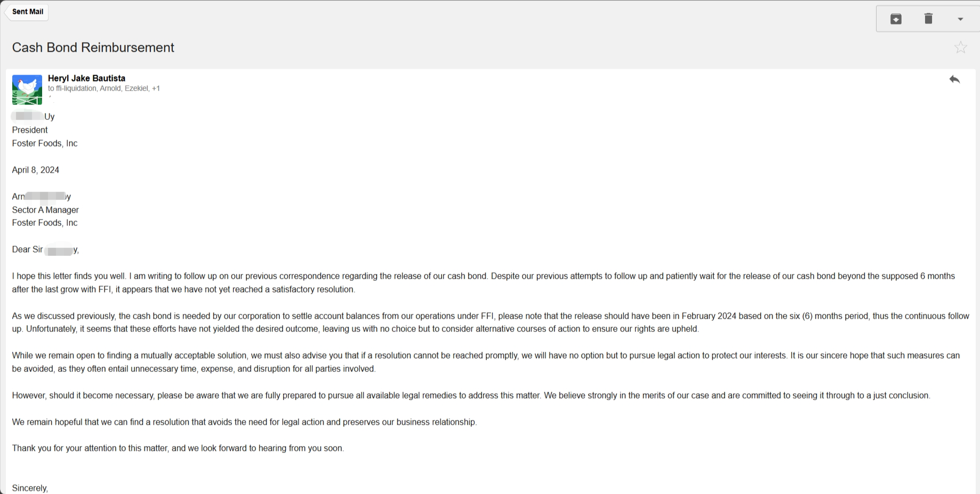
Task: Click sender name Heryl Jake Bautista
Action: (x=86, y=78)
